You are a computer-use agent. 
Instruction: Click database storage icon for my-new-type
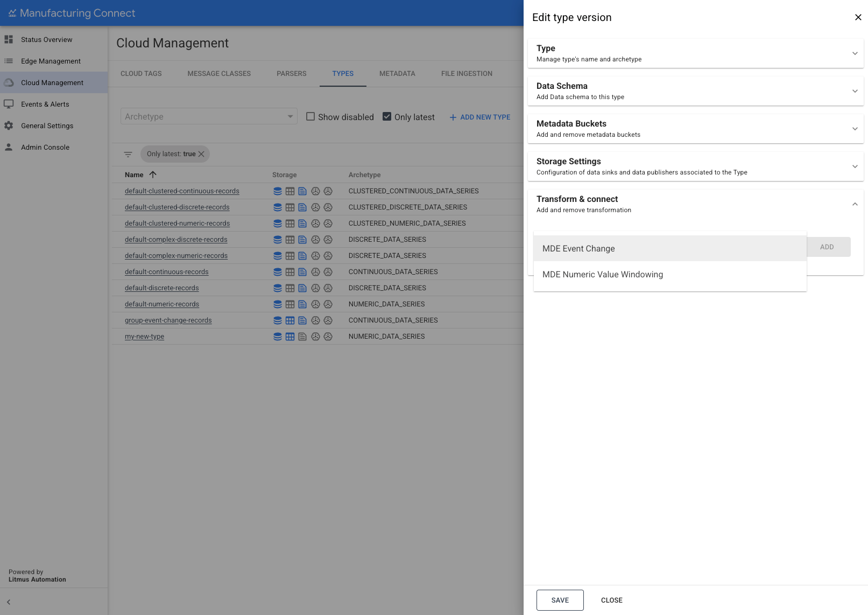(278, 337)
